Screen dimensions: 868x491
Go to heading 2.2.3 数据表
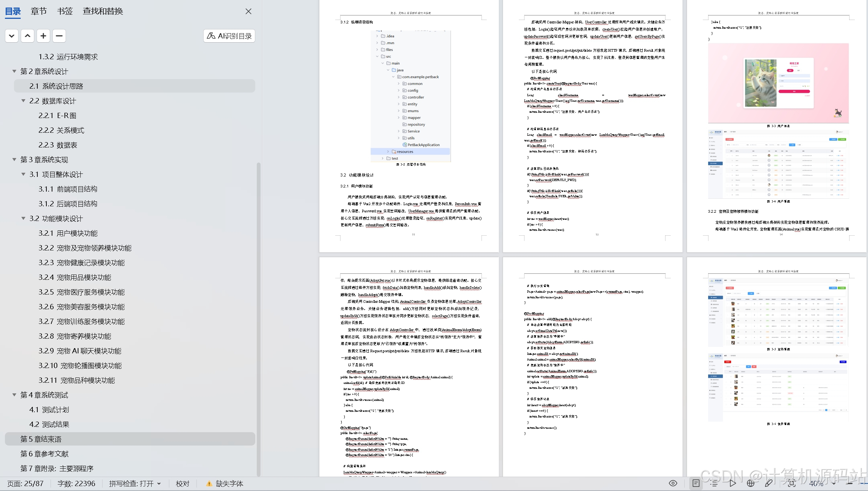coord(58,145)
